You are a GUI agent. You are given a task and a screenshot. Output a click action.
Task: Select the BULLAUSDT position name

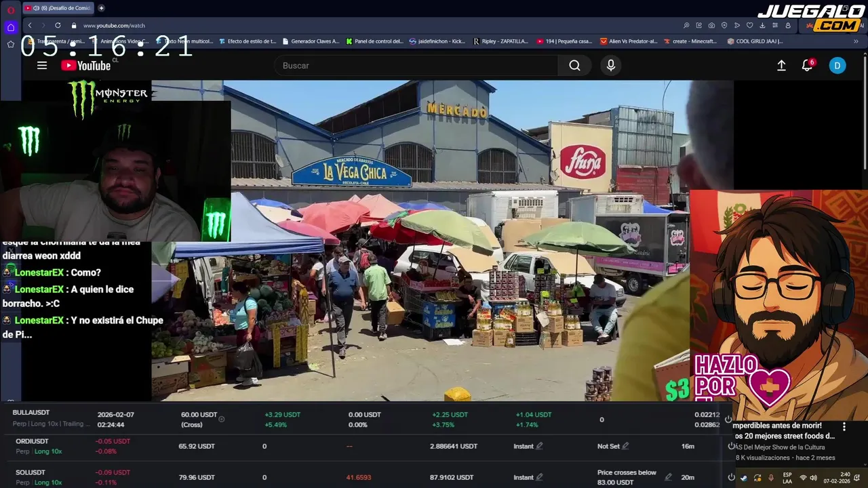click(31, 413)
